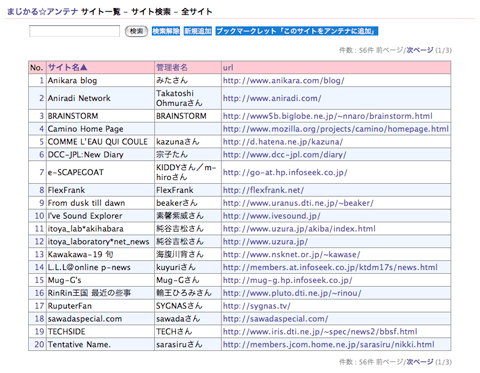Viewport: 480px width, 373px height.
Task: Open the go-at.hp.infoseek.co.jp URL
Action: (x=285, y=172)
